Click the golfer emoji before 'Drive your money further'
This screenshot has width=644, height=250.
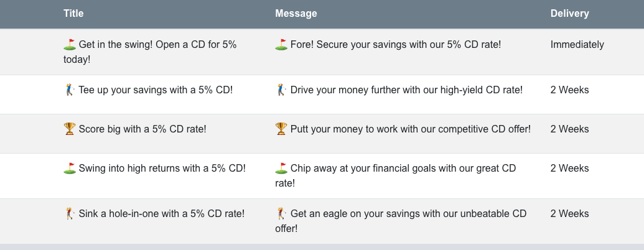(x=281, y=90)
